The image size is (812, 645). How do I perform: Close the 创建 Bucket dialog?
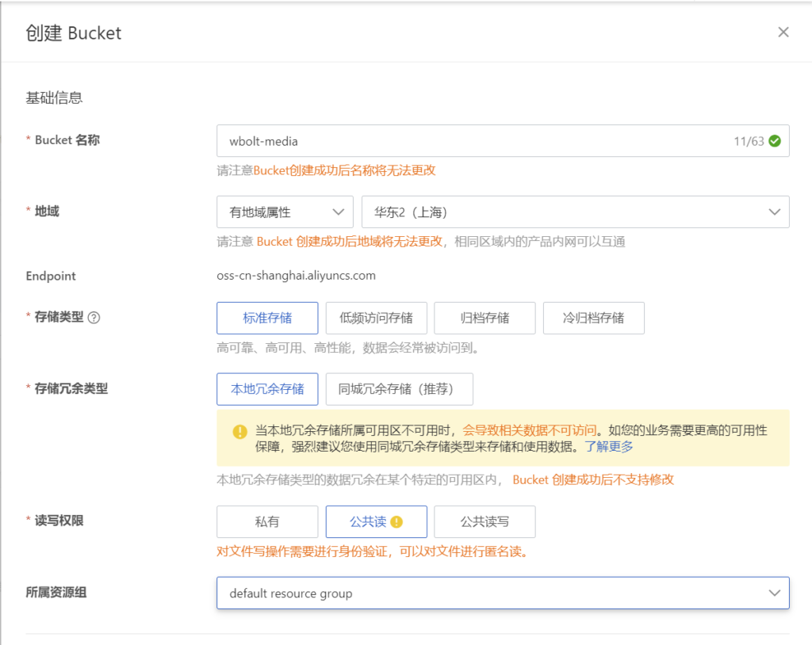click(783, 32)
